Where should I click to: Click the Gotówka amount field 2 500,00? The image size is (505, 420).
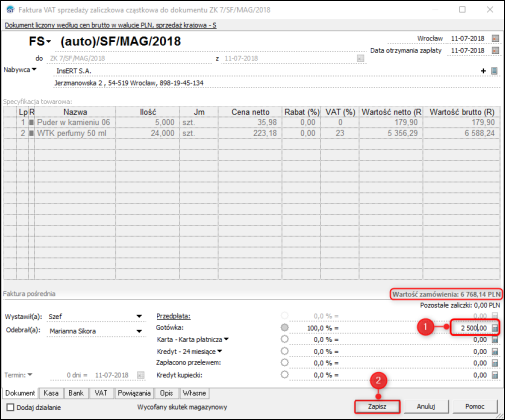tap(471, 328)
